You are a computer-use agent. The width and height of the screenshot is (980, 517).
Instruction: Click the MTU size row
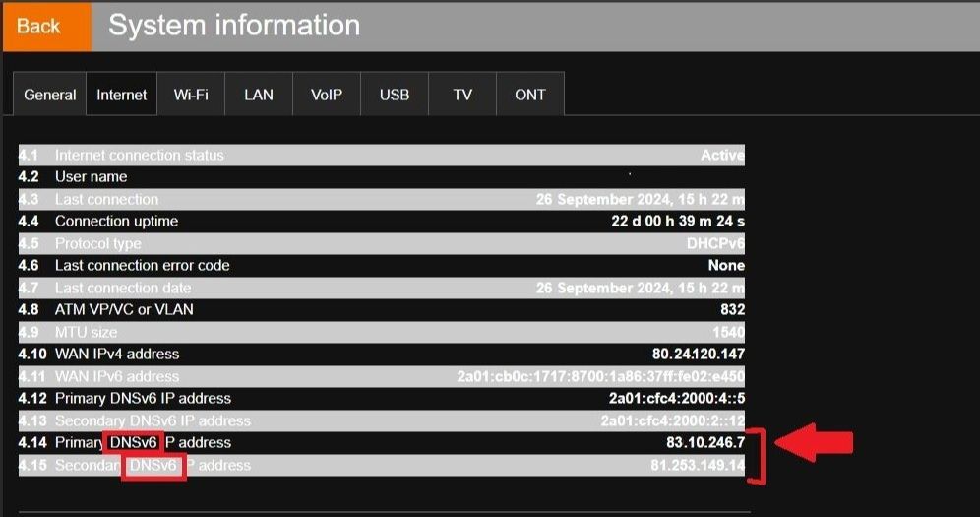pyautogui.click(x=381, y=332)
